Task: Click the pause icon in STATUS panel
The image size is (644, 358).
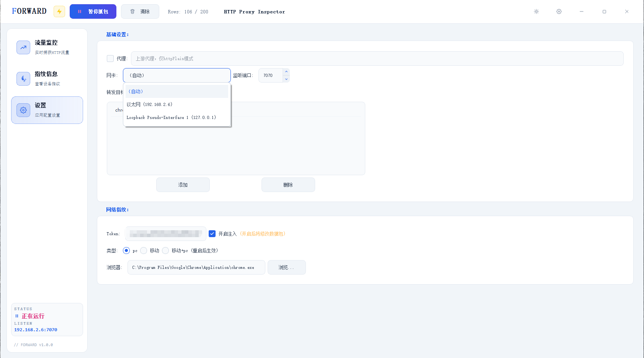Action: 17,316
